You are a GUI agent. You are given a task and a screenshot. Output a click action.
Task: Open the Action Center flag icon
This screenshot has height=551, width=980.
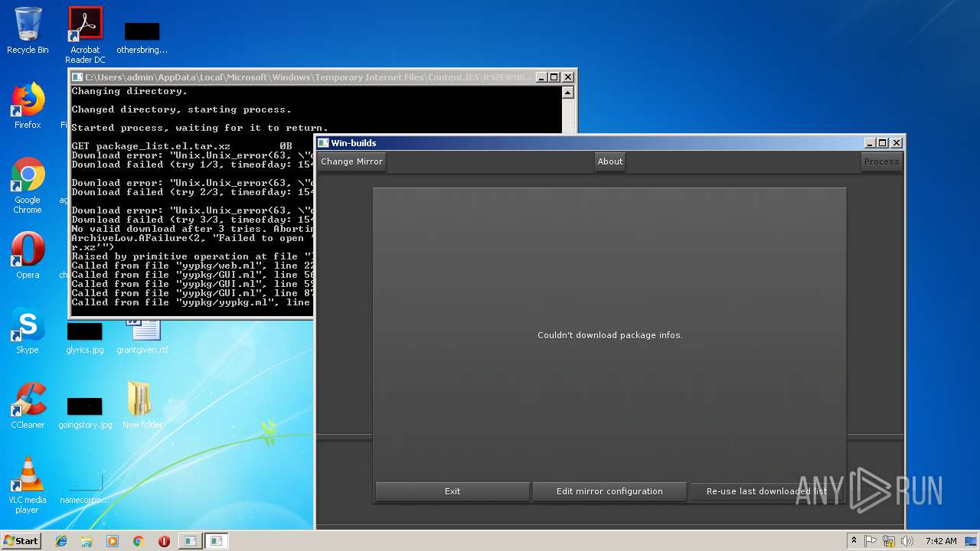click(x=871, y=541)
